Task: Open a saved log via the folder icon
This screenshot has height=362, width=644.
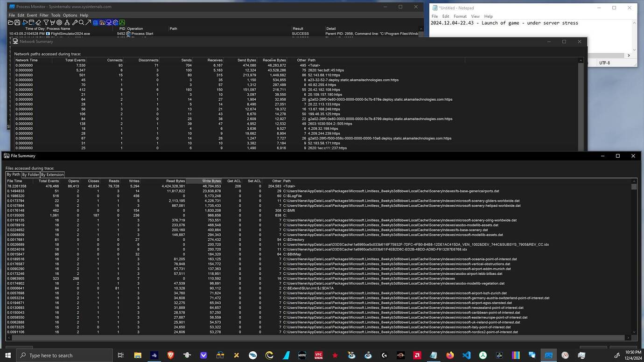Action: click(x=10, y=22)
